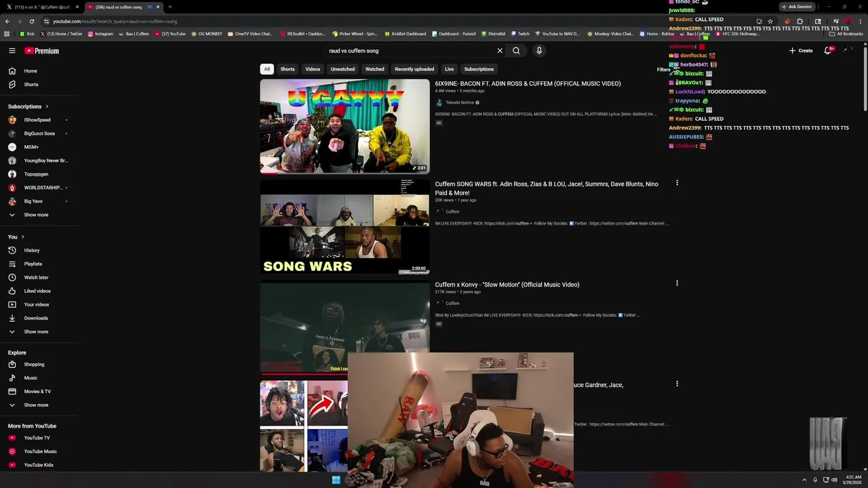Screen dimensions: 868x488
Task: Select the Watched filter chip
Action: [374, 69]
